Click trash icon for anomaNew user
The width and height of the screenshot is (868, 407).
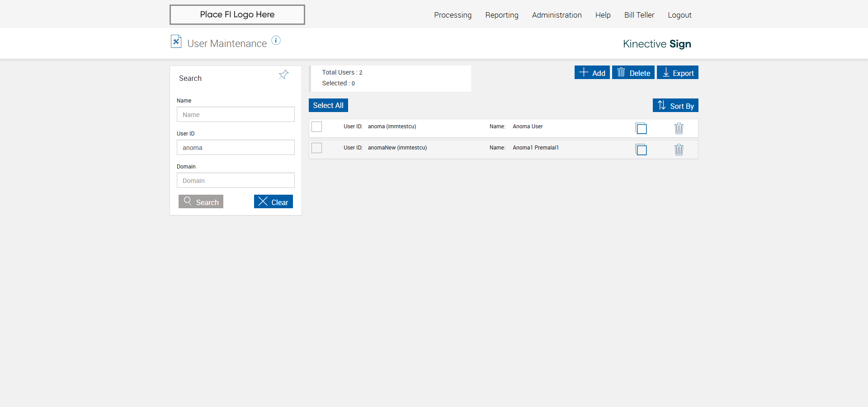[x=679, y=150]
